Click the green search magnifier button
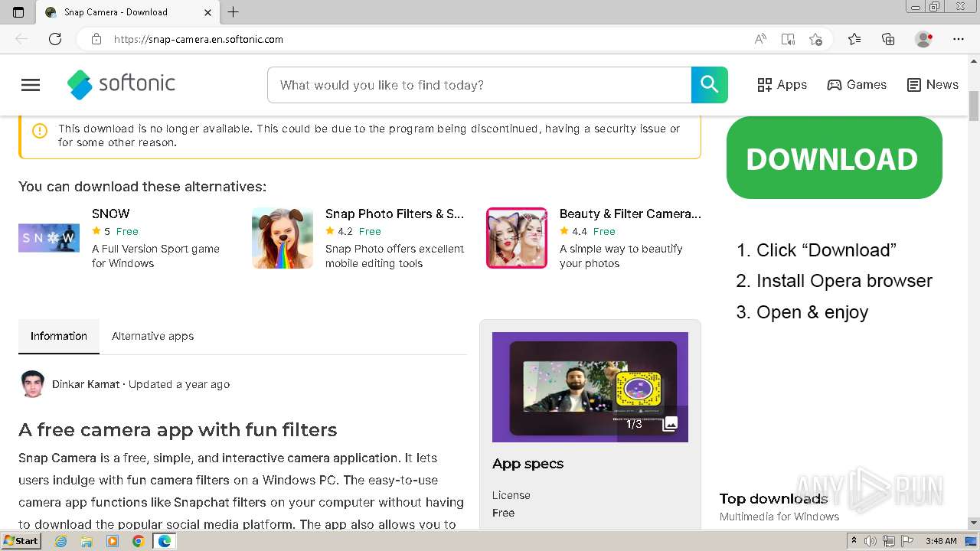The width and height of the screenshot is (980, 551). tap(710, 85)
